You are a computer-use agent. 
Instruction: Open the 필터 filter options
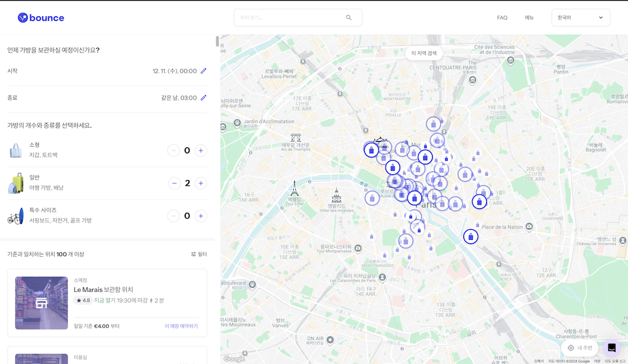click(x=199, y=254)
